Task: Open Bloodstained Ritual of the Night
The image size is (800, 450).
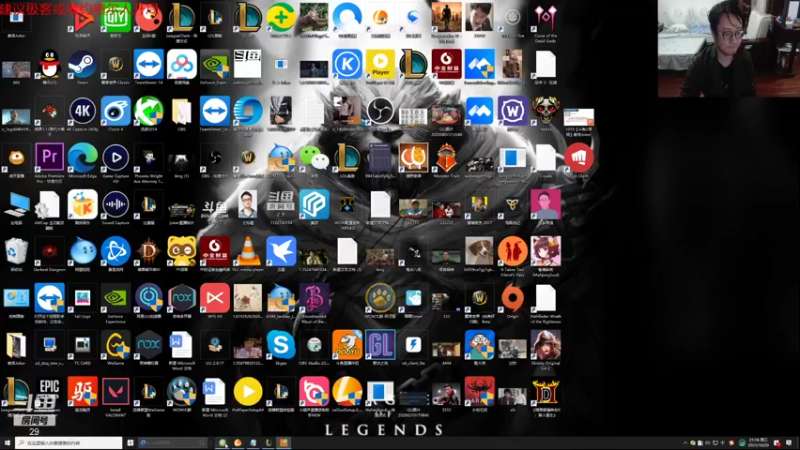Action: (x=314, y=298)
